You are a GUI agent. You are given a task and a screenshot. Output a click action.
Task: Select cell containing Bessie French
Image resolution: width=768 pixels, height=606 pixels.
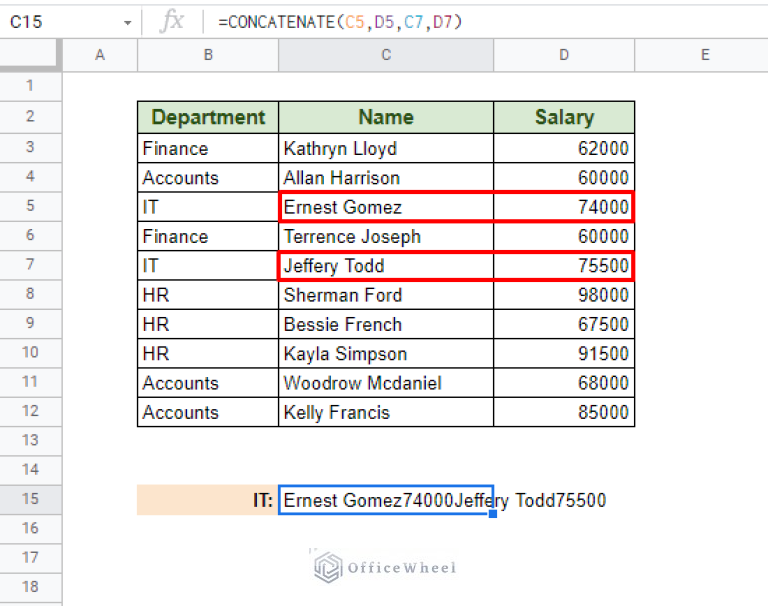[386, 325]
